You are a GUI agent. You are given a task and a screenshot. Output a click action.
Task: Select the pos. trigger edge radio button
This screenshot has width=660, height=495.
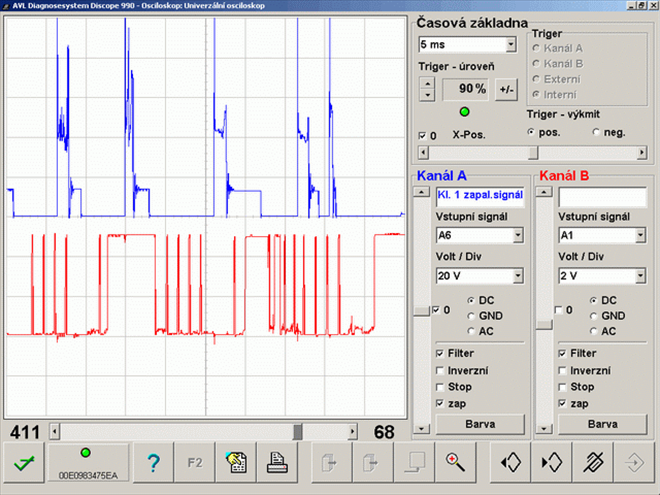pyautogui.click(x=531, y=132)
